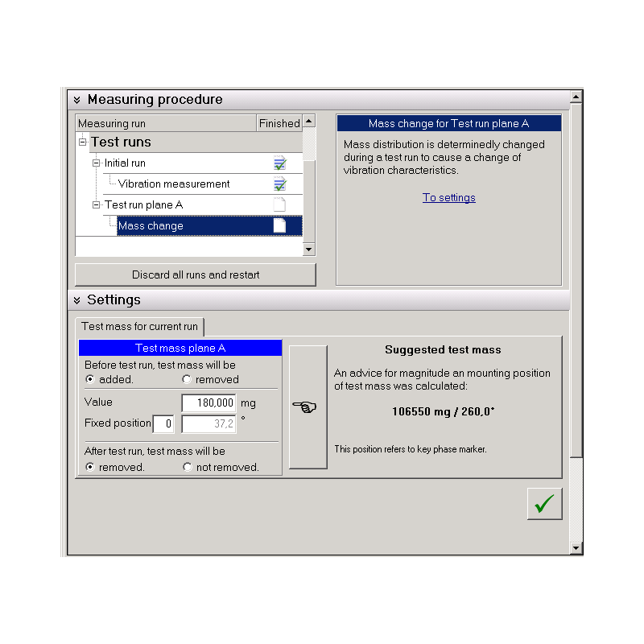Viewport: 644px width, 644px height.
Task: Collapse the Settings section chevron
Action: (77, 300)
